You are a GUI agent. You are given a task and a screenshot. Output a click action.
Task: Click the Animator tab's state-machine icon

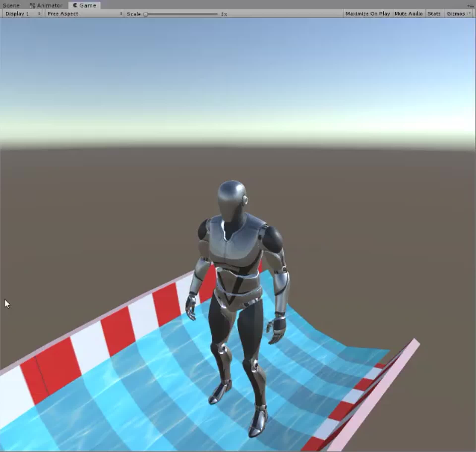point(32,5)
